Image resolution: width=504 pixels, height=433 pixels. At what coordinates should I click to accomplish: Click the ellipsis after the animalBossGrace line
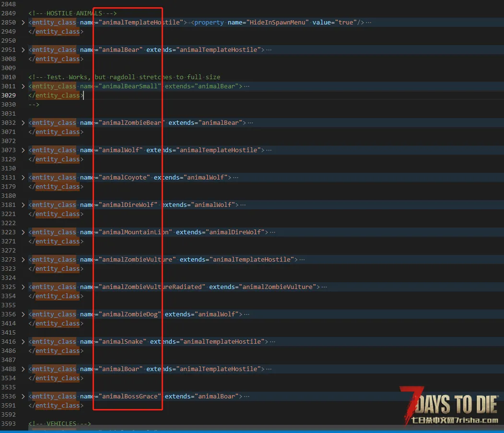(x=247, y=397)
